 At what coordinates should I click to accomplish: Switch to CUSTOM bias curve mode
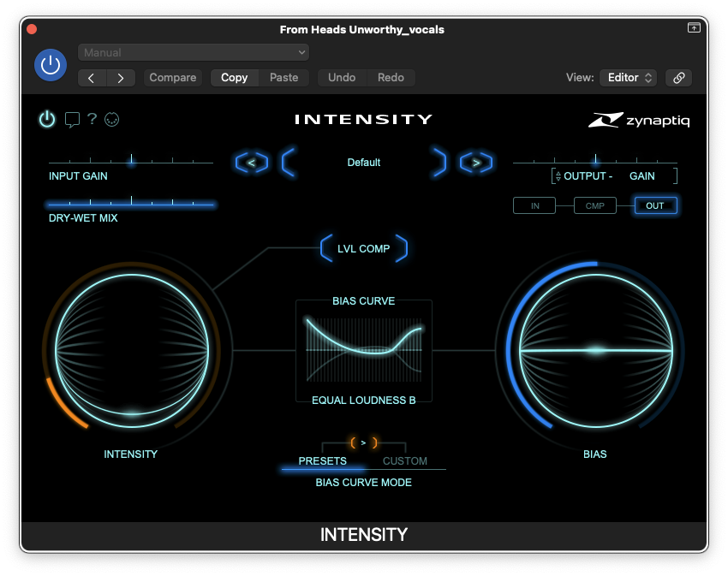coord(405,461)
